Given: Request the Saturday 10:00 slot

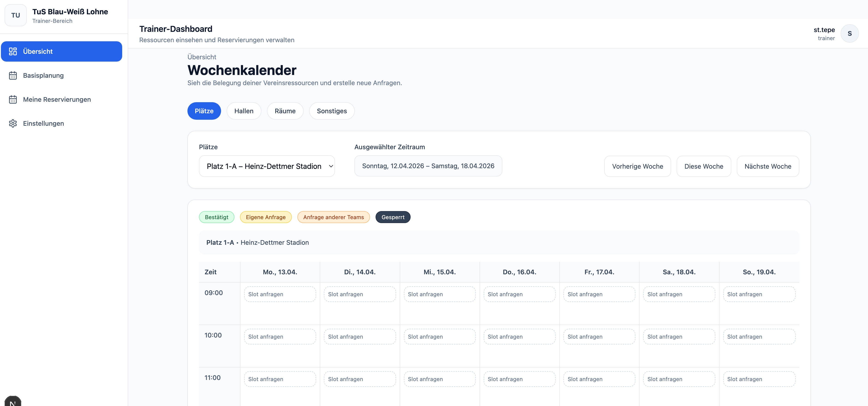Looking at the screenshot, I should click(679, 337).
